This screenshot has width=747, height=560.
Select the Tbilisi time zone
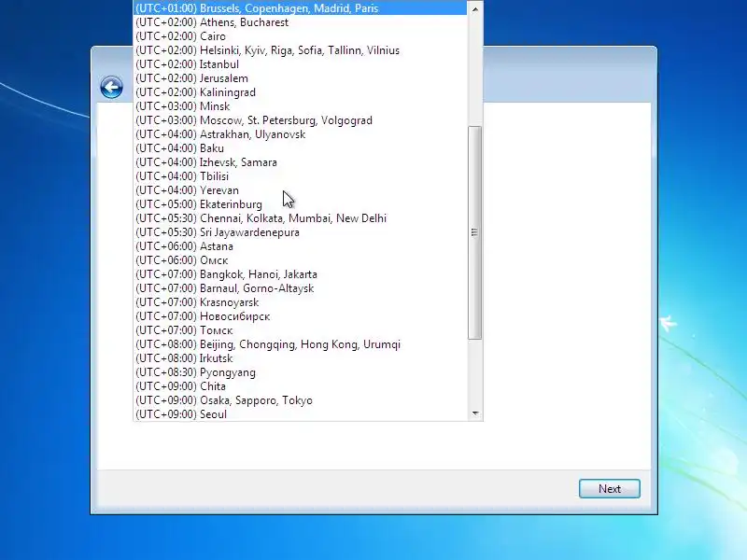[300, 176]
